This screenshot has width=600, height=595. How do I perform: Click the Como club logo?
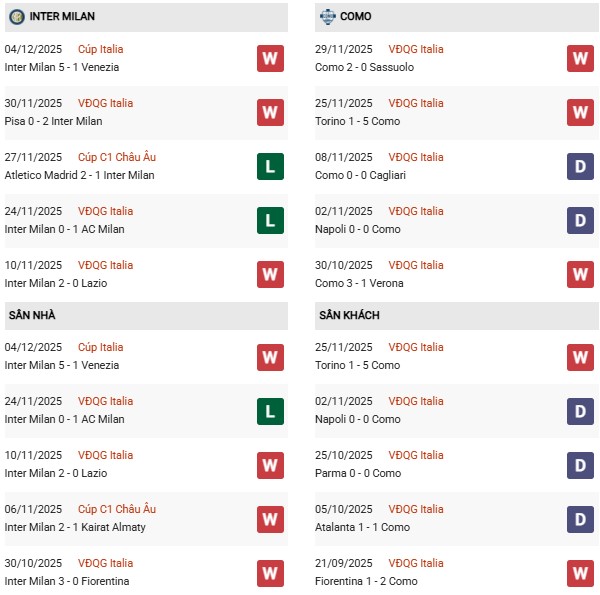pos(327,17)
